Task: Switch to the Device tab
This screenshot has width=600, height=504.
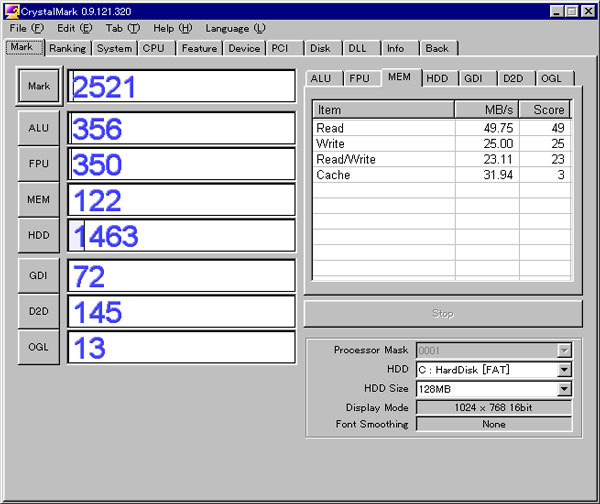Action: coord(244,49)
